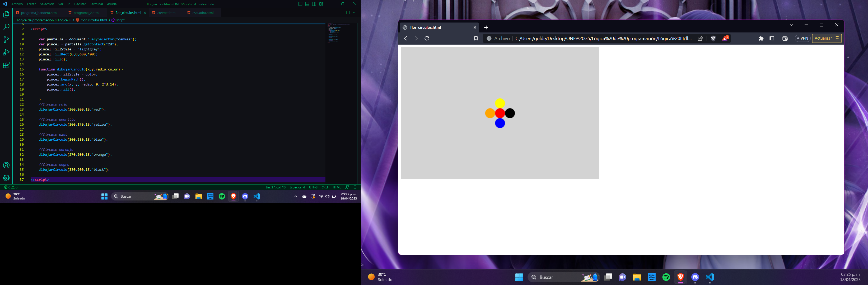Open editor More Actions ellipsis menu
Image resolution: width=868 pixels, height=285 pixels.
pos(354,13)
